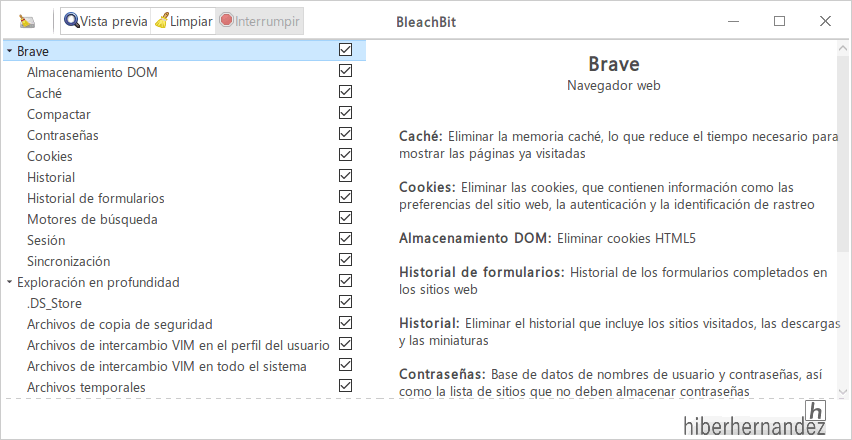Click the Interrumpir stop button
This screenshot has height=440, width=852.
coord(259,21)
